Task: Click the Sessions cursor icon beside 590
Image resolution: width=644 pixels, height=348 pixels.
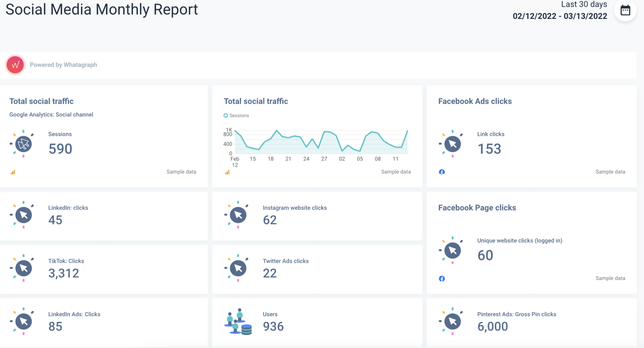Action: tap(24, 144)
